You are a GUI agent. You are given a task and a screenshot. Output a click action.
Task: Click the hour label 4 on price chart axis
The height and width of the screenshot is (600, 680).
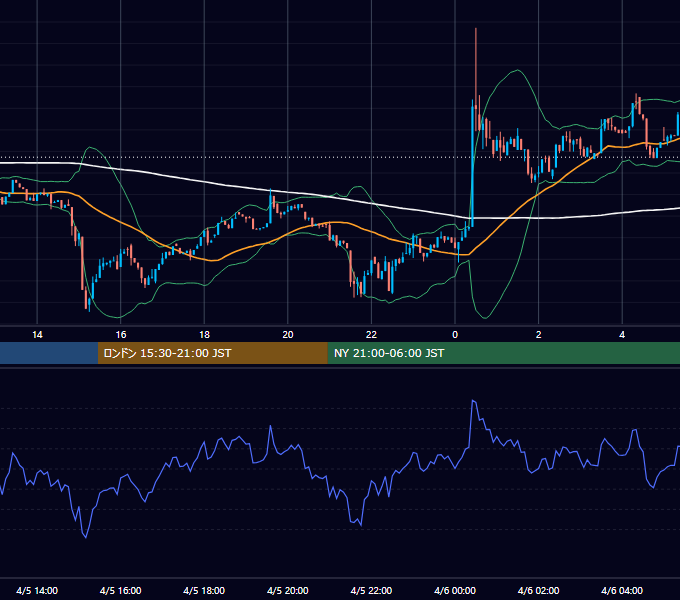click(622, 335)
